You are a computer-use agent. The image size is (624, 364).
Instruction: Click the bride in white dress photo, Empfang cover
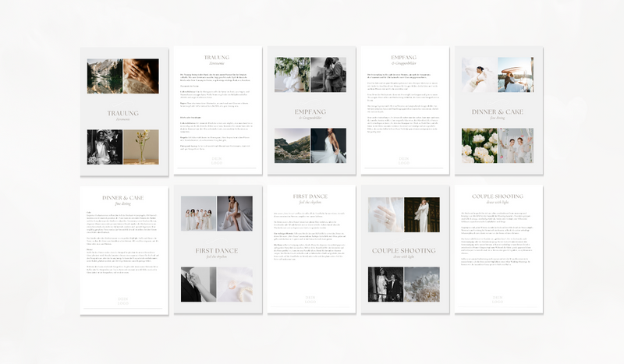coord(328,146)
